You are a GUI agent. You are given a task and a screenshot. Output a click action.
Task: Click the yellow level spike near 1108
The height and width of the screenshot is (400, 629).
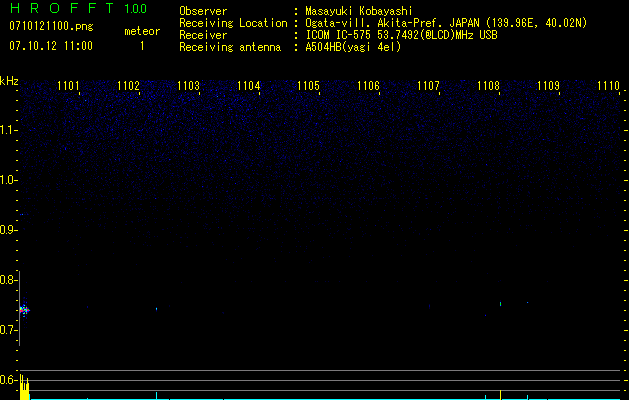point(500,394)
